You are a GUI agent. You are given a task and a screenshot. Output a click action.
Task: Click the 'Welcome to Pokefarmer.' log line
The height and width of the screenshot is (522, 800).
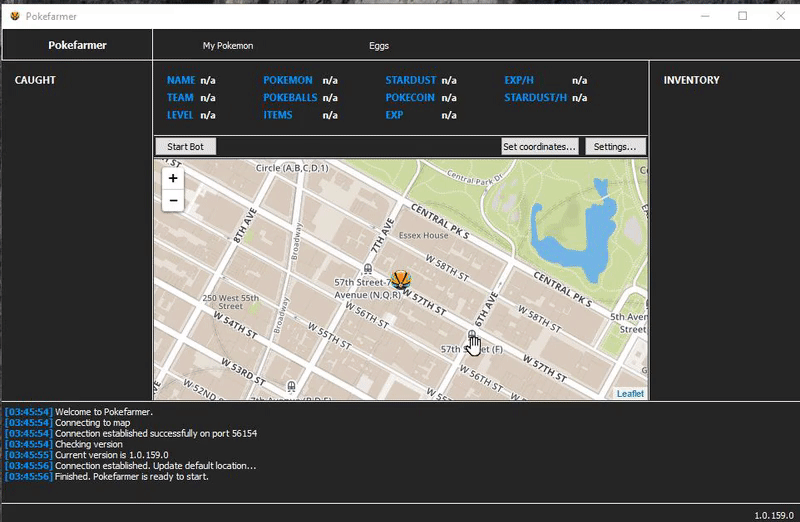pyautogui.click(x=79, y=412)
